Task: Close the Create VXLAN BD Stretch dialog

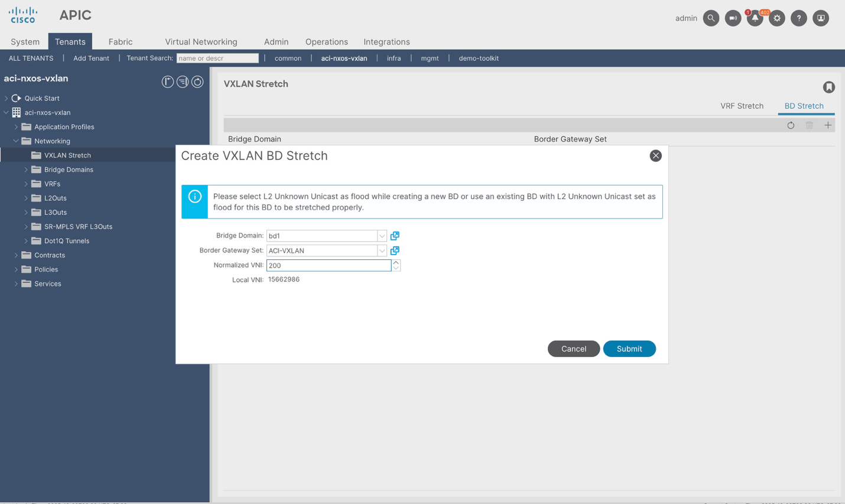Action: click(655, 156)
